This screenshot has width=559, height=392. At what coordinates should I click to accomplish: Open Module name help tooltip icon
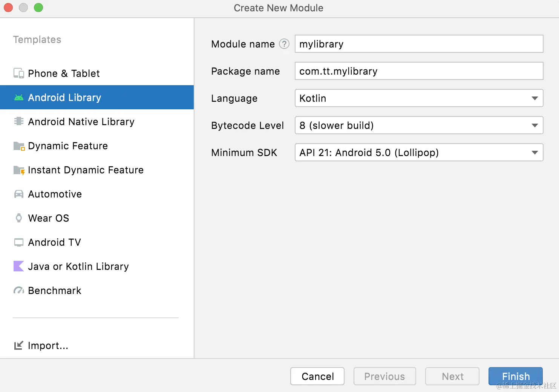click(284, 44)
